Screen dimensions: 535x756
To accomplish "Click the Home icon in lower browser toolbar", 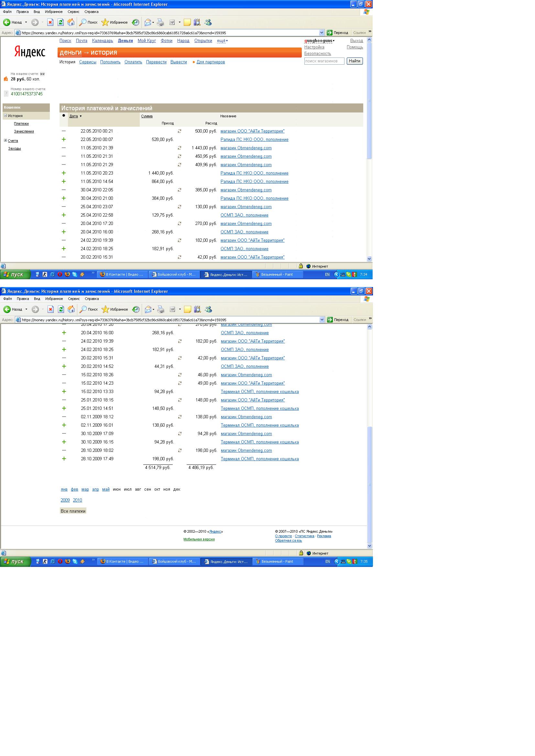I will (x=71, y=310).
